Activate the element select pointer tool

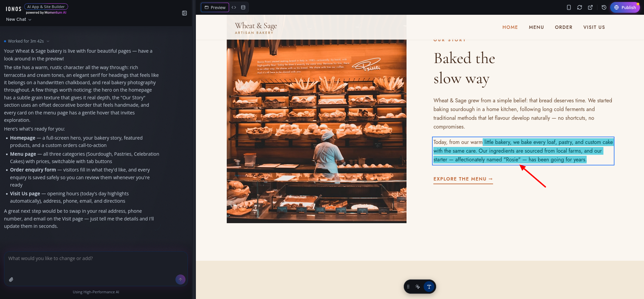coord(418,287)
